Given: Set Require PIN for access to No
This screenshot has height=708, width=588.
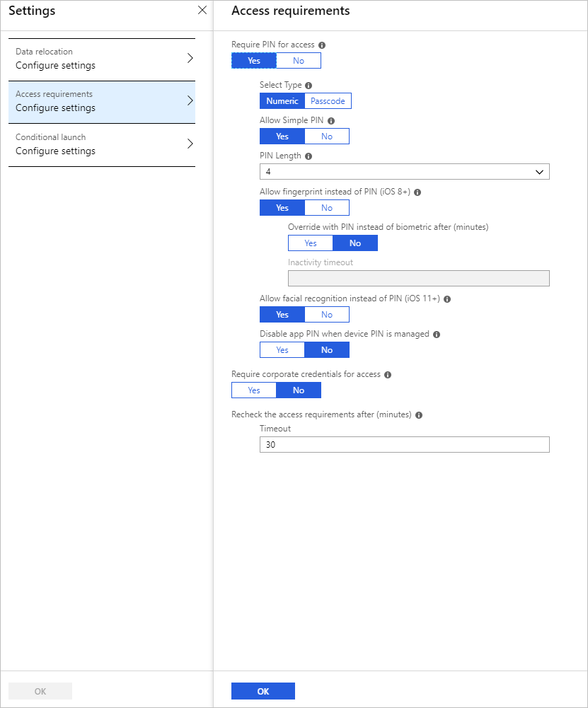Looking at the screenshot, I should point(299,61).
